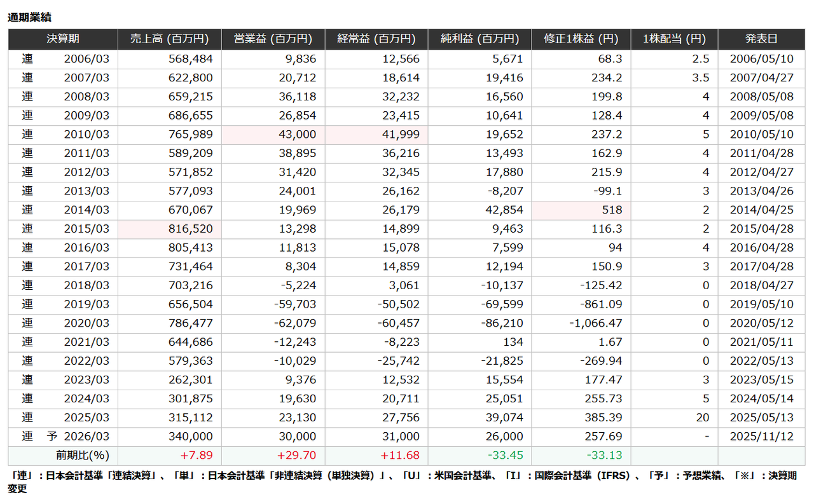The height and width of the screenshot is (504, 814).
Task: Select the +29.70 year-over-year percentage
Action: point(297,456)
